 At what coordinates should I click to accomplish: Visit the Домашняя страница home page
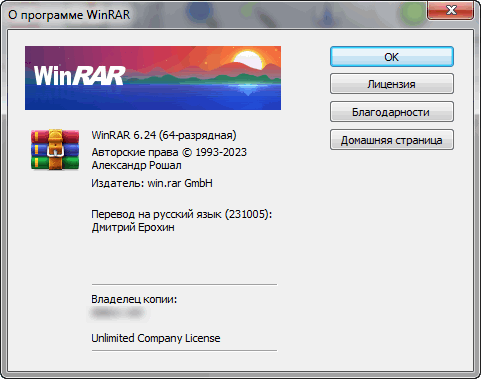tap(392, 140)
